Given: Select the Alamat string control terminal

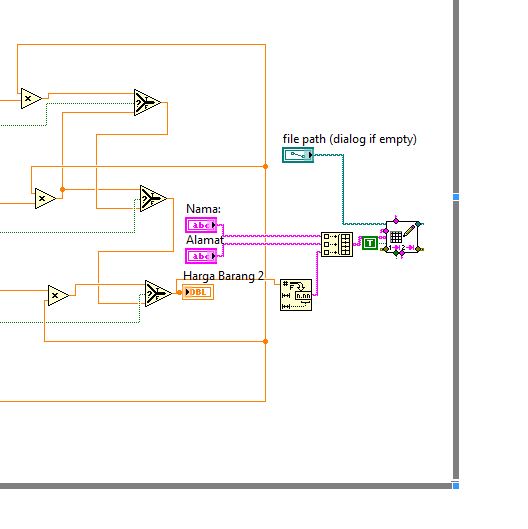Looking at the screenshot, I should tap(201, 256).
